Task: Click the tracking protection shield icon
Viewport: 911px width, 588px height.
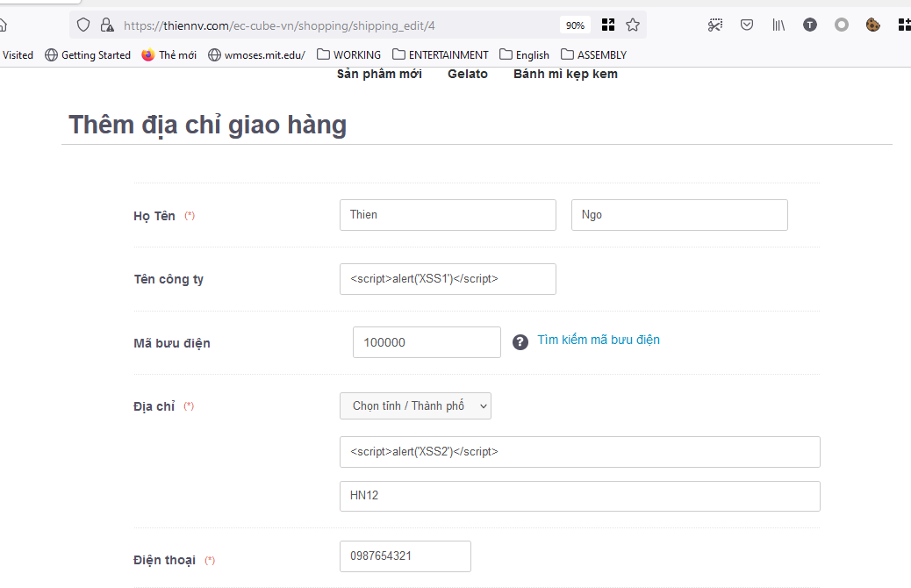Action: pyautogui.click(x=83, y=25)
